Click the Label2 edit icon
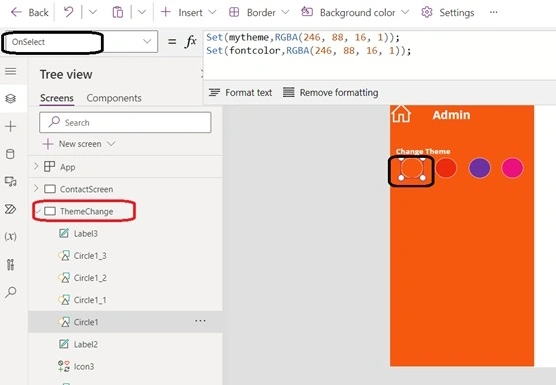The height and width of the screenshot is (385, 556). (x=64, y=344)
